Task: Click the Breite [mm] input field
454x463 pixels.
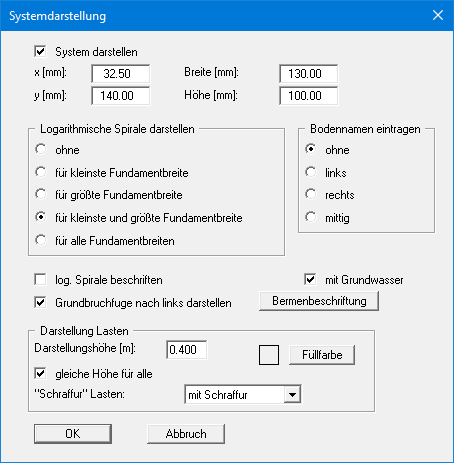Action: click(309, 74)
